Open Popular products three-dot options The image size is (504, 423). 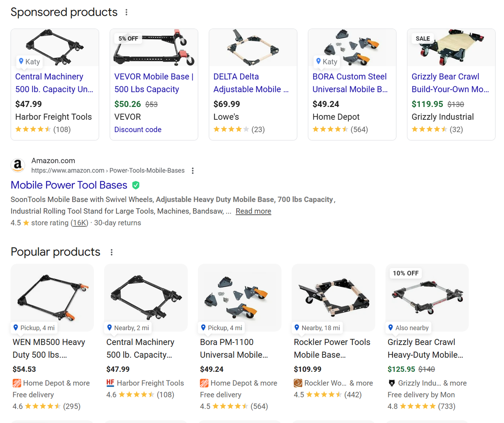pos(111,252)
